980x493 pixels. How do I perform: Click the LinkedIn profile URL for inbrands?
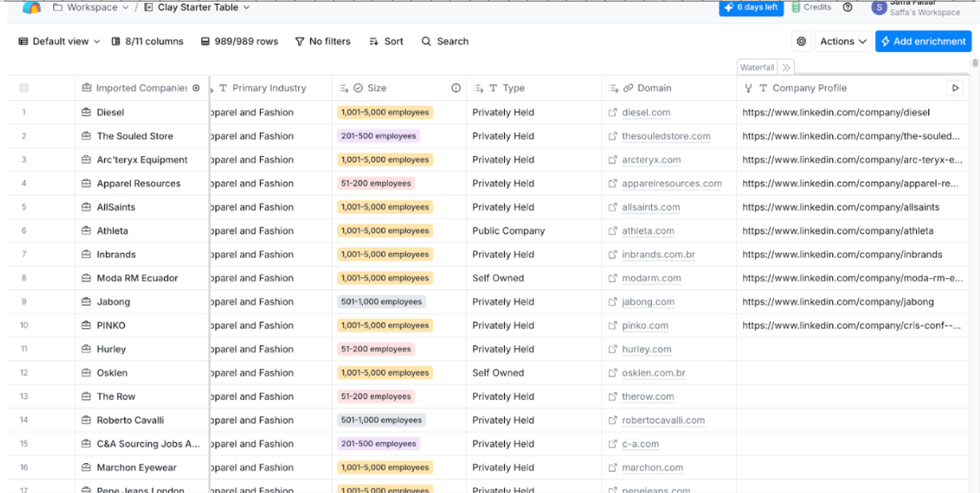tap(843, 255)
